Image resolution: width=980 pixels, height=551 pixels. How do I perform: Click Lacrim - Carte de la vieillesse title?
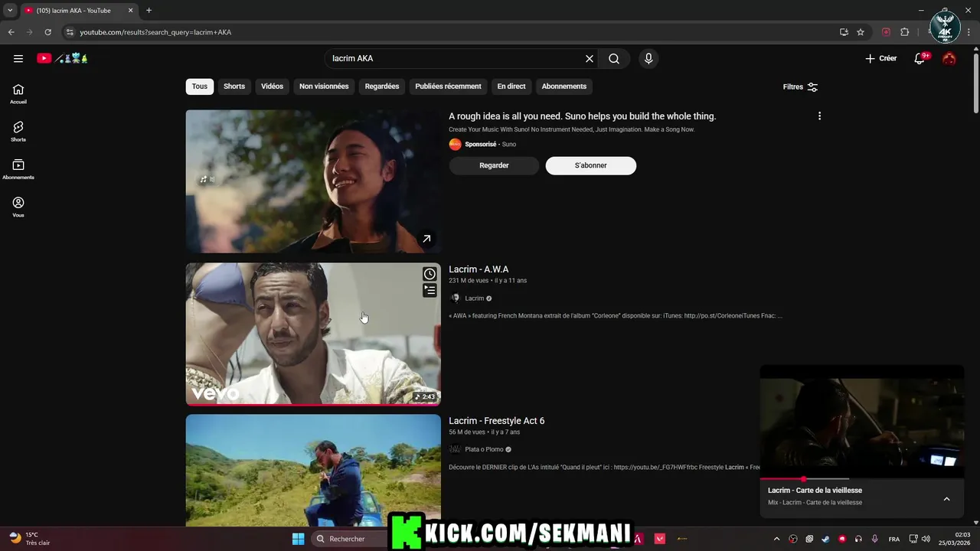click(x=815, y=491)
